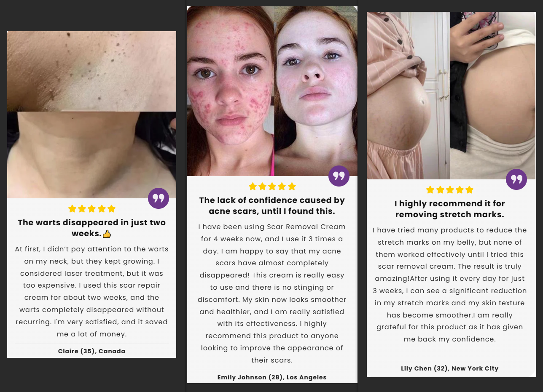Open the acne face before-after photo
The height and width of the screenshot is (392, 543).
tap(272, 91)
